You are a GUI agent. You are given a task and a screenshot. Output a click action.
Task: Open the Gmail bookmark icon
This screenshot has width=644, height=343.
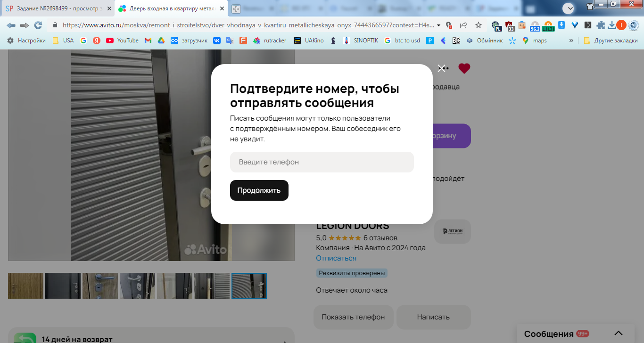(148, 41)
